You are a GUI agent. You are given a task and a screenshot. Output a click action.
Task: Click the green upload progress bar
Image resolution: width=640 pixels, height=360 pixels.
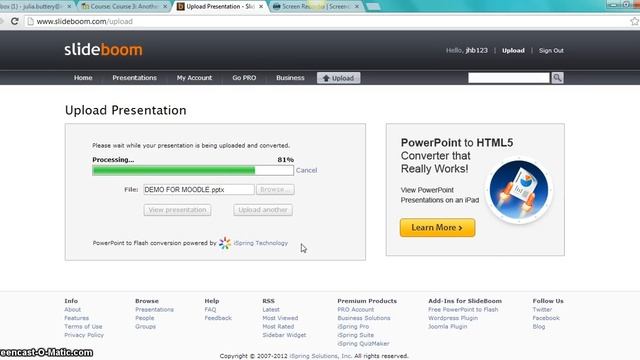click(x=193, y=170)
